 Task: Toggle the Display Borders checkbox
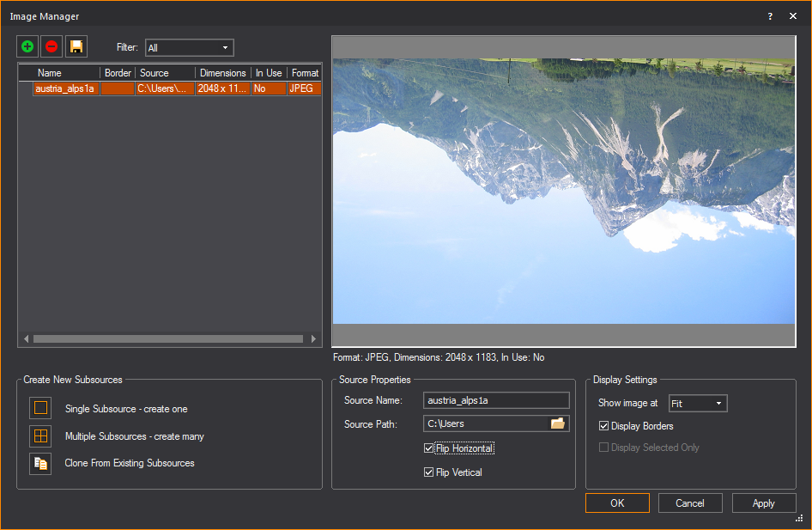click(604, 426)
